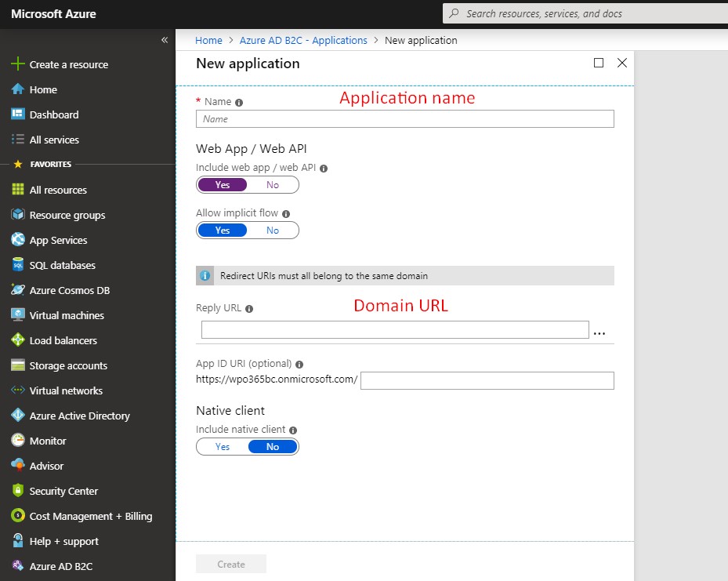Set Include web app / web API to No
This screenshot has width=728, height=581.
pos(273,185)
